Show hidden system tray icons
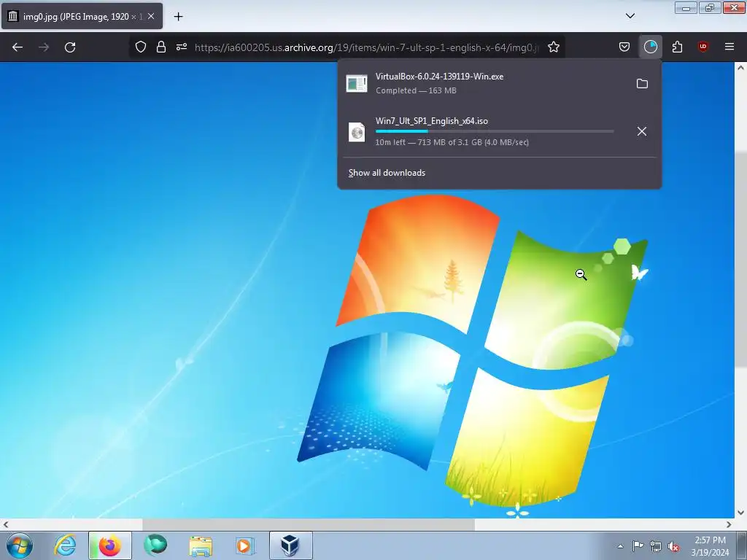This screenshot has height=560, width=747. click(620, 546)
